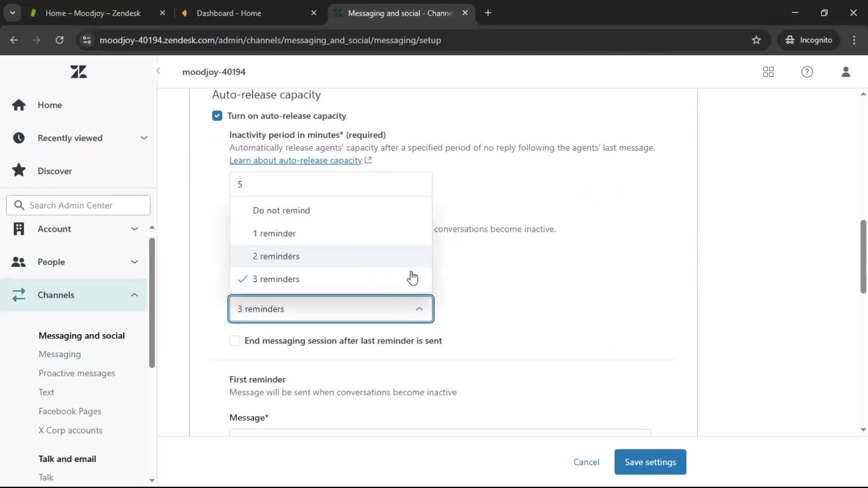Click the First reminder heading

click(x=257, y=380)
